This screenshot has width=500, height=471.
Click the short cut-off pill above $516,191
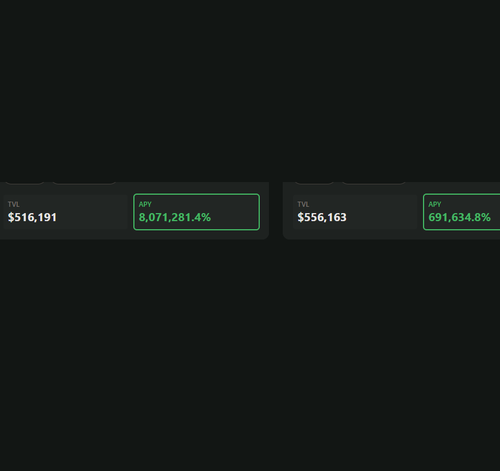[x=25, y=183]
